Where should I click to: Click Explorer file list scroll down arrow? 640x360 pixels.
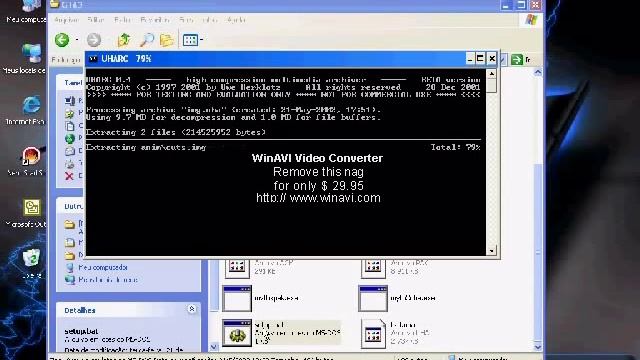pos(538,347)
